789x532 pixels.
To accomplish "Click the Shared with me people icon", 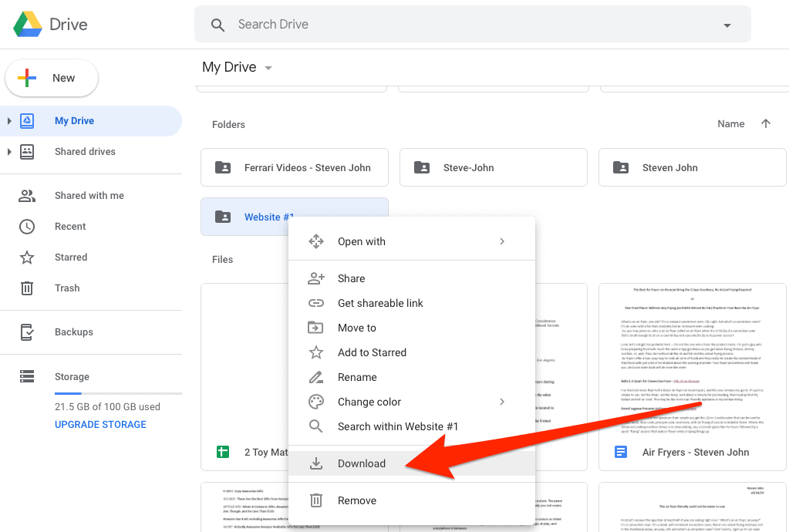I will (27, 196).
